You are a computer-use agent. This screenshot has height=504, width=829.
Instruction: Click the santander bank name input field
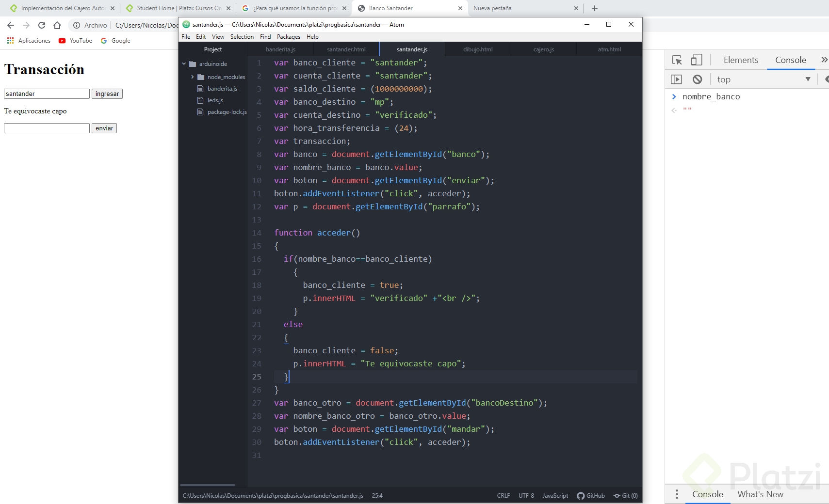coord(47,94)
